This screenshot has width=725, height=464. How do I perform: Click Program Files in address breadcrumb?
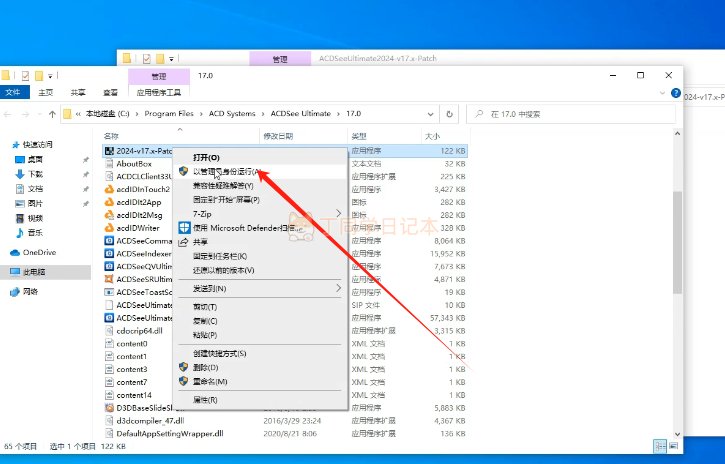coord(169,114)
